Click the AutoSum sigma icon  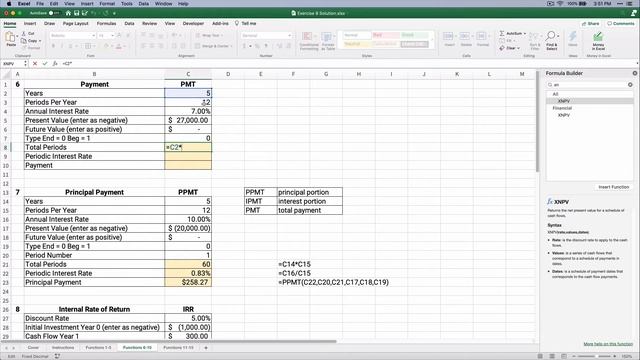[502, 33]
